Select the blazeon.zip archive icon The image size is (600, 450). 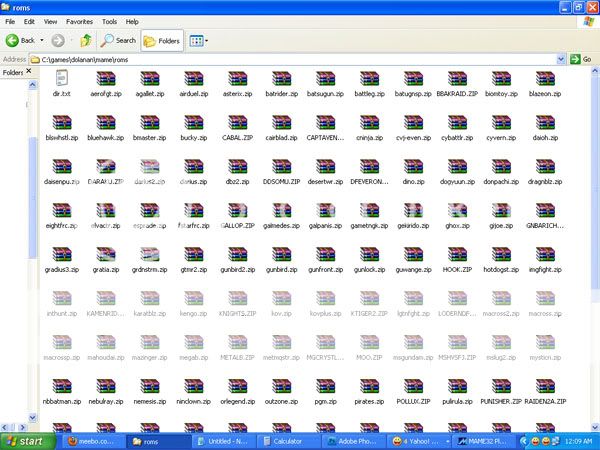point(545,78)
